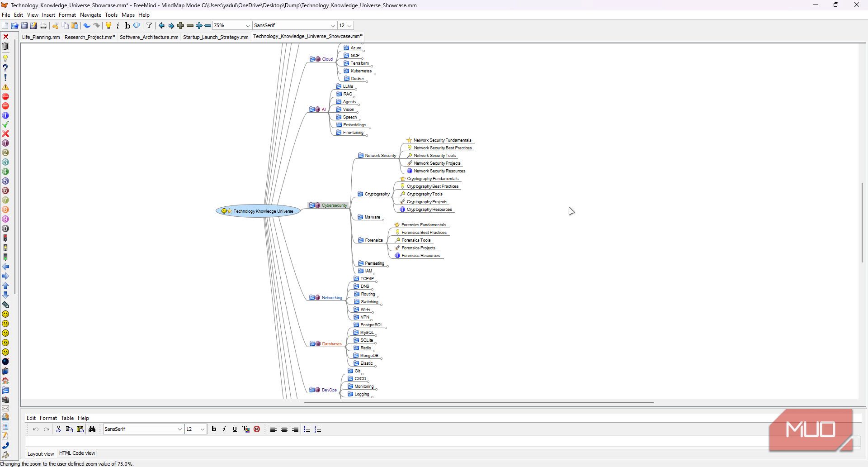Open the Maps menu
Viewport: 868px width, 467px height.
pyautogui.click(x=128, y=15)
